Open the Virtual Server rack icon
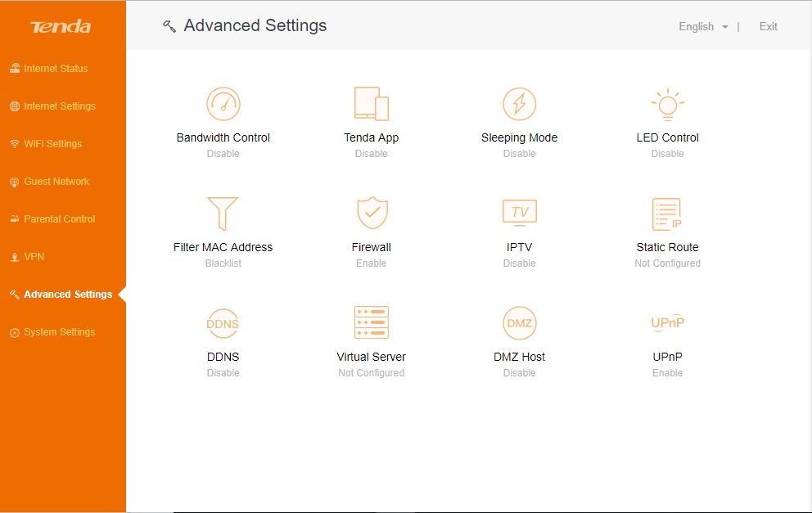 [x=372, y=322]
